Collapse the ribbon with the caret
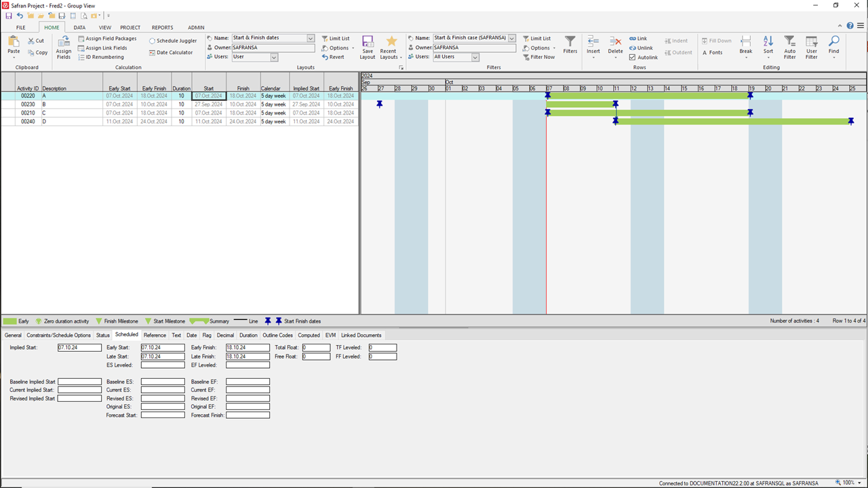The height and width of the screenshot is (488, 868). coord(841,26)
